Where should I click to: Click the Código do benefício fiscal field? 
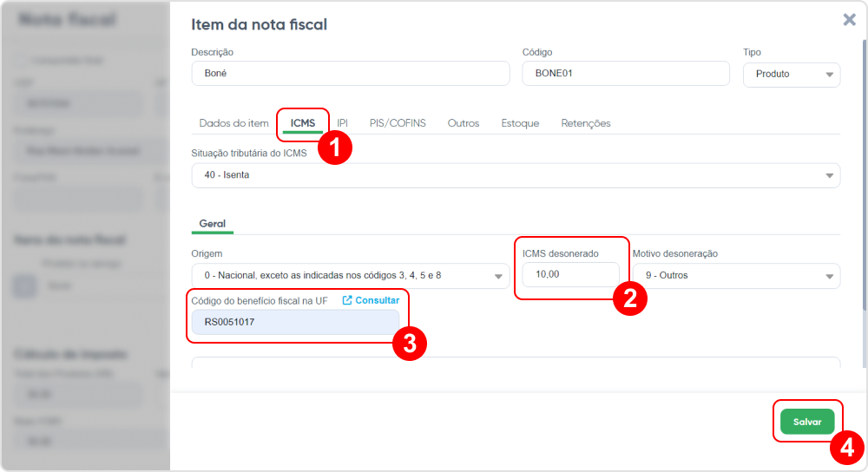point(295,322)
